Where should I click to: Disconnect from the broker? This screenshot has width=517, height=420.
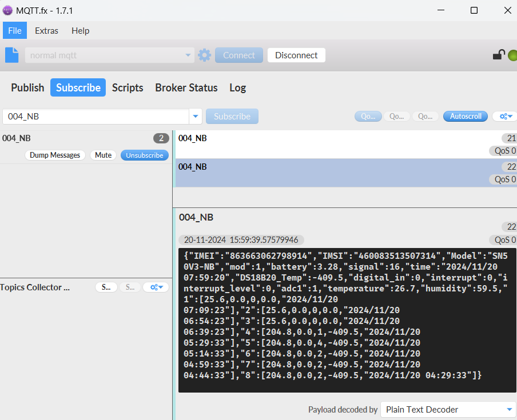[x=296, y=55]
